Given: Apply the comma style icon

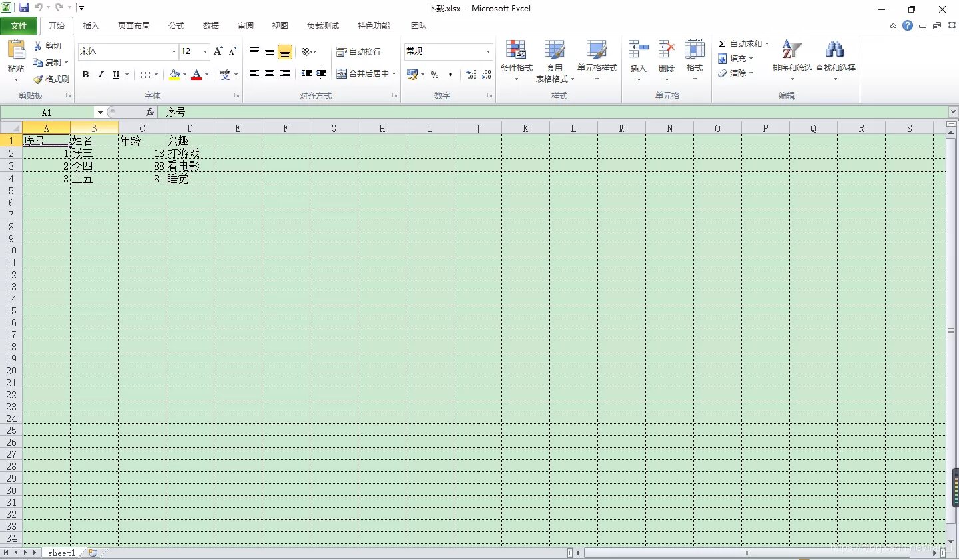Looking at the screenshot, I should (x=450, y=75).
